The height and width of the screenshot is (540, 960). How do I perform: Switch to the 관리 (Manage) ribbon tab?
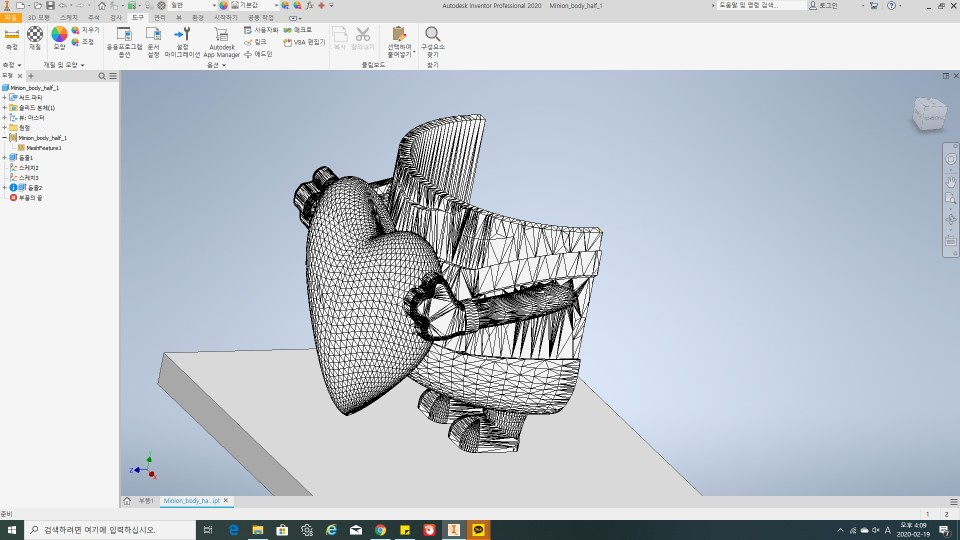coord(159,18)
